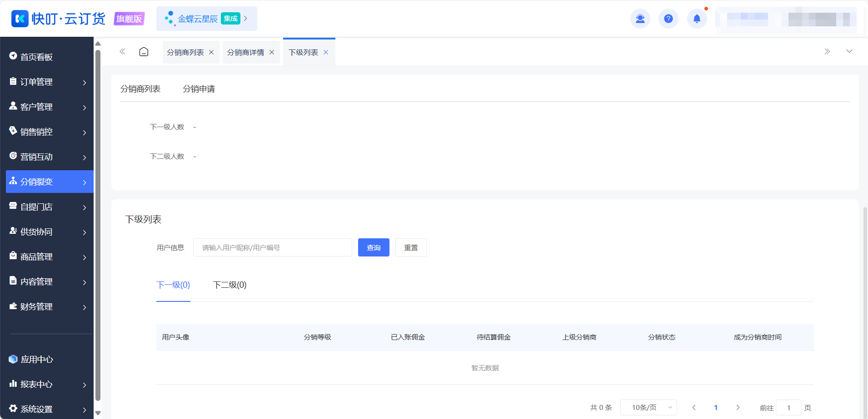Open the tab list dropdown chevron

click(849, 51)
